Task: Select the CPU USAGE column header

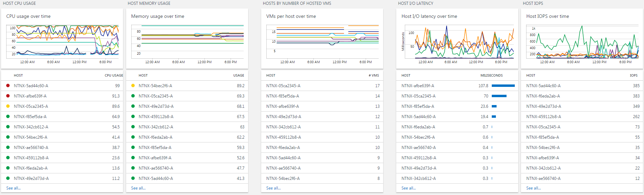Action: (x=114, y=75)
